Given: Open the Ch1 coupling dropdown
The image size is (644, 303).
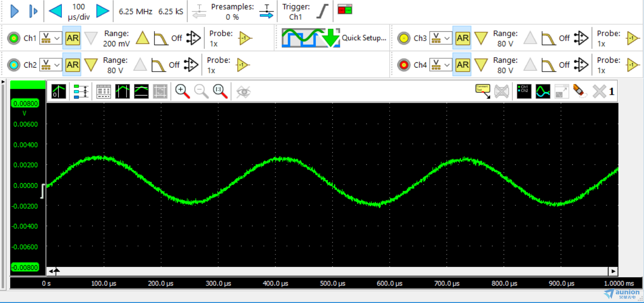Looking at the screenshot, I should (50, 38).
